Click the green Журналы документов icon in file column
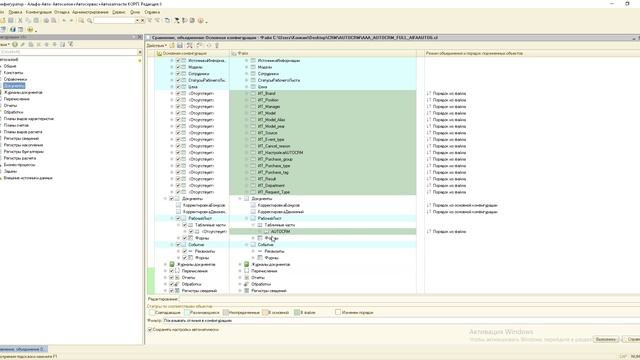This screenshot has height=360, width=640. coord(247,264)
